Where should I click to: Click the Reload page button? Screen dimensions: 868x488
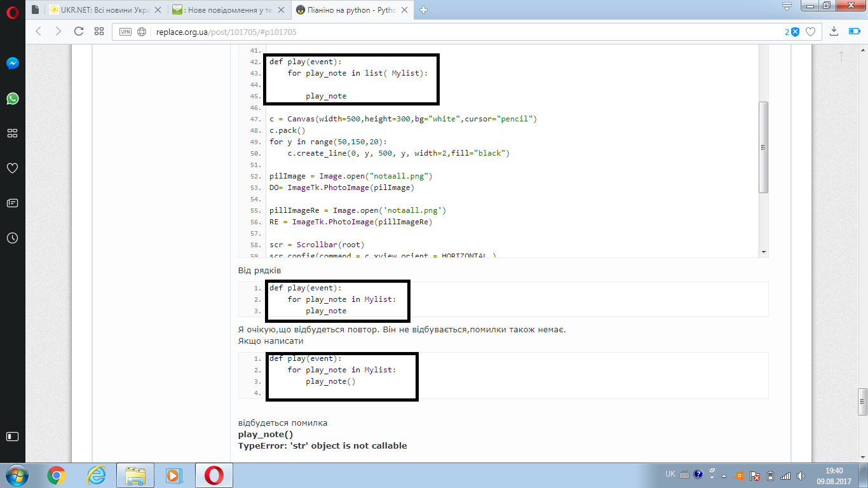click(x=79, y=31)
